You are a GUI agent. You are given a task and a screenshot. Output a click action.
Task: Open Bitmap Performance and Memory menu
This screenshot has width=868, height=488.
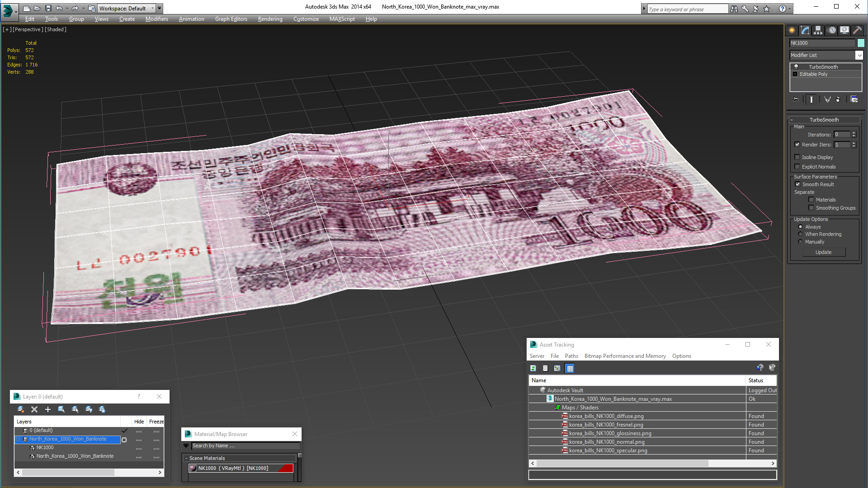click(625, 356)
